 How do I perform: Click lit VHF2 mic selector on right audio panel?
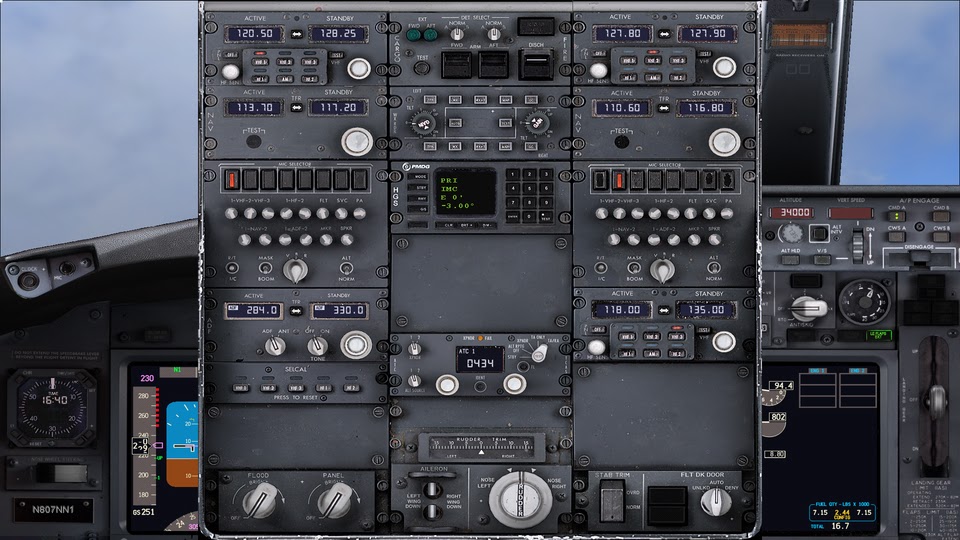pyautogui.click(x=619, y=180)
